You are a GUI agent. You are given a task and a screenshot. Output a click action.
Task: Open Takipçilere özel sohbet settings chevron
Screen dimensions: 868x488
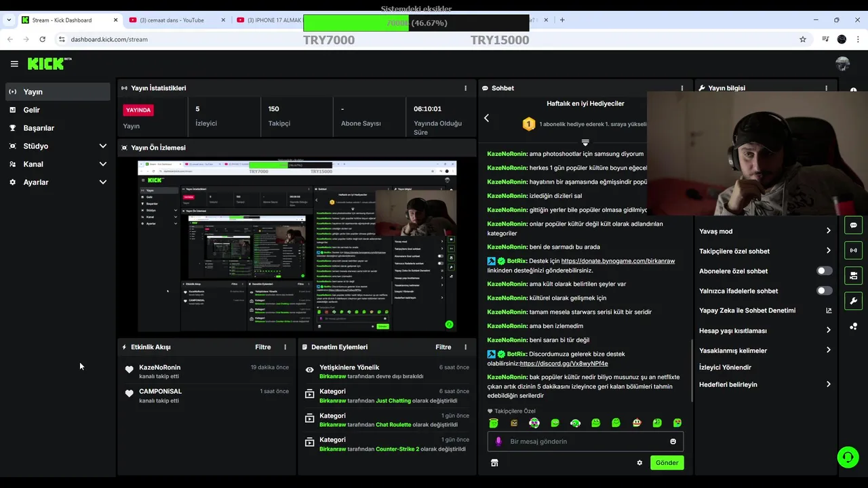(x=828, y=251)
